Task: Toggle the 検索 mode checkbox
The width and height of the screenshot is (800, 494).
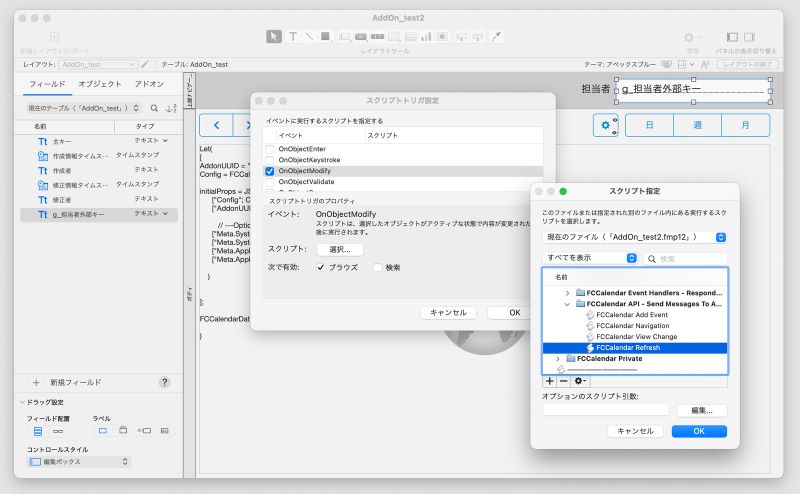Action: click(x=378, y=267)
